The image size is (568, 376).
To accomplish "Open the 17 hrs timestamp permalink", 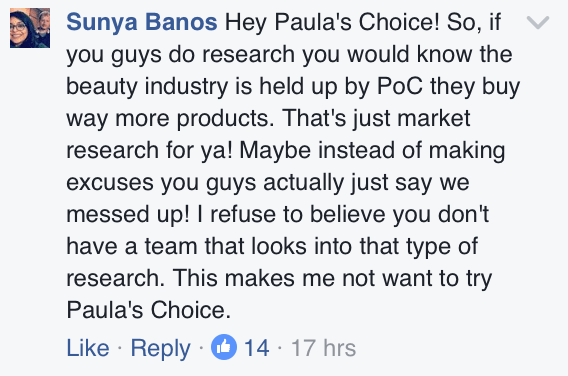I will [323, 348].
